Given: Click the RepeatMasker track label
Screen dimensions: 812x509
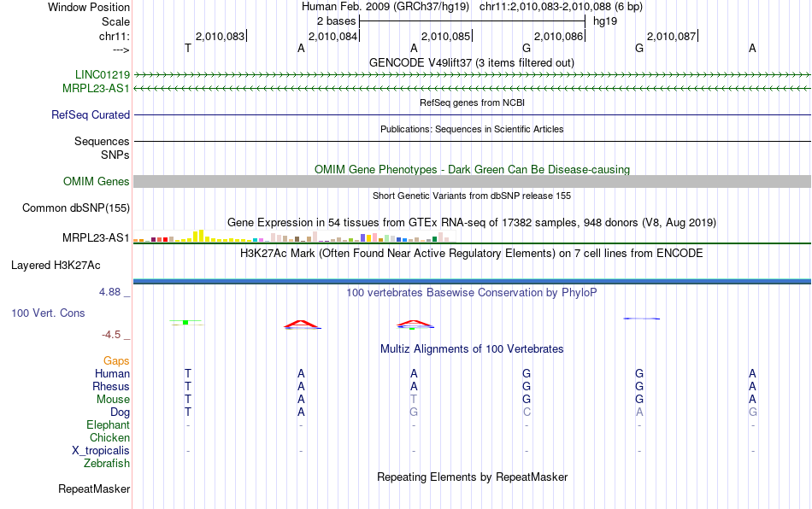Looking at the screenshot, I should point(94,489).
